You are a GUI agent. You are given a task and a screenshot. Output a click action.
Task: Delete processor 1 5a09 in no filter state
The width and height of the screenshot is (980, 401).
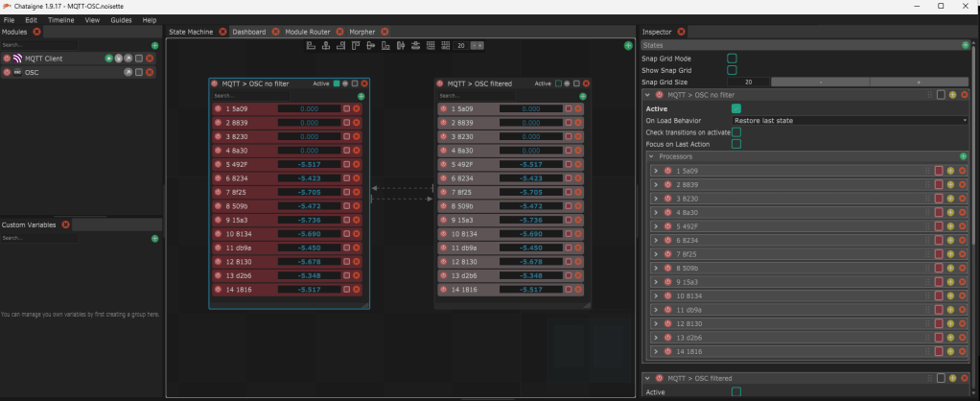356,109
